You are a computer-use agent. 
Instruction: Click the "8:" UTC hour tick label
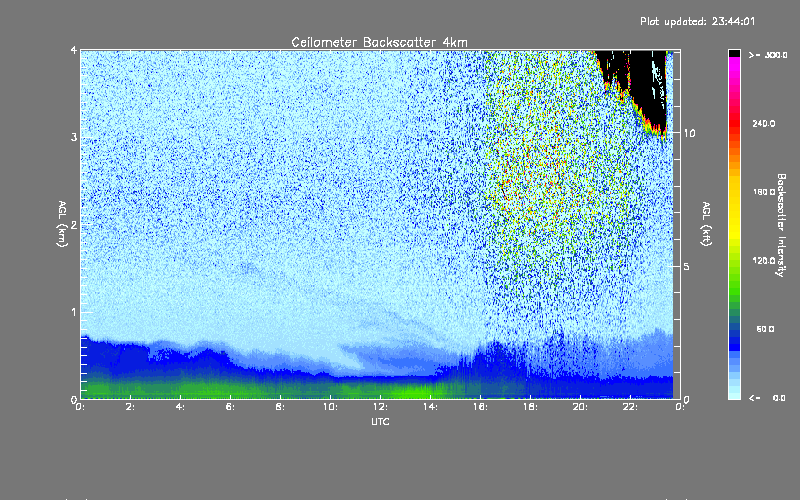[x=280, y=407]
